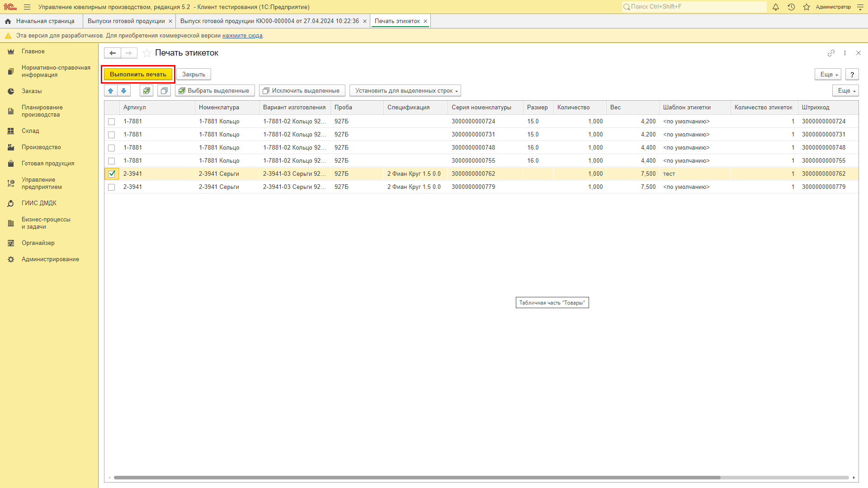Open Нормативно-справочная информация section
Screen dimensions: 868x488
click(56, 71)
